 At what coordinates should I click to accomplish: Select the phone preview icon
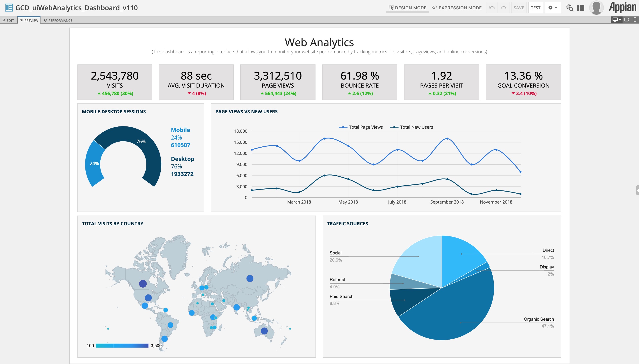pyautogui.click(x=635, y=19)
